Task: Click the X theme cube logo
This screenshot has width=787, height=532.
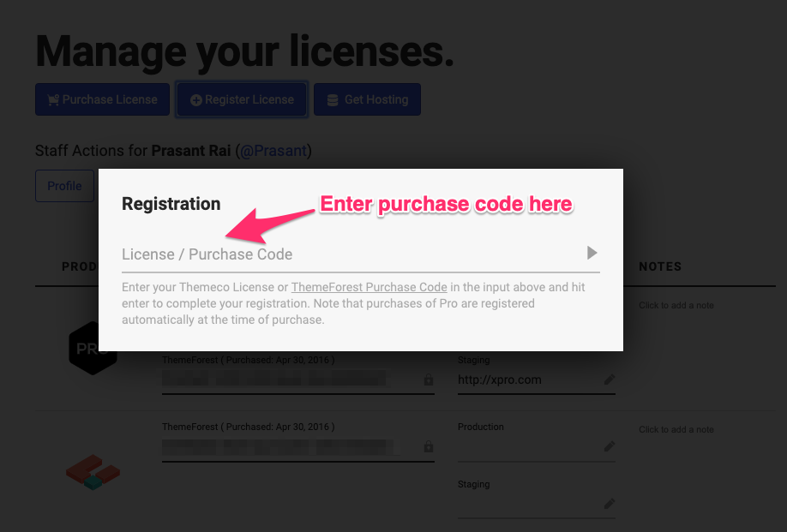Action: coord(93,472)
